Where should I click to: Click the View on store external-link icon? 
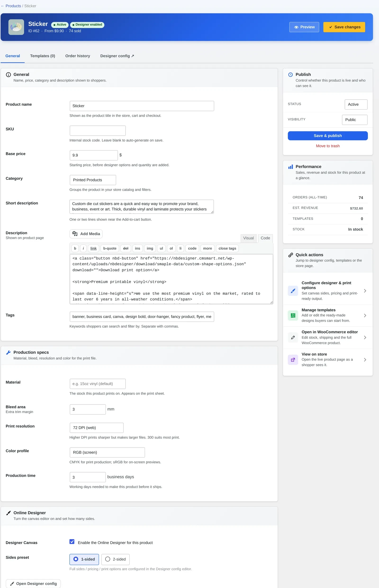point(293,360)
